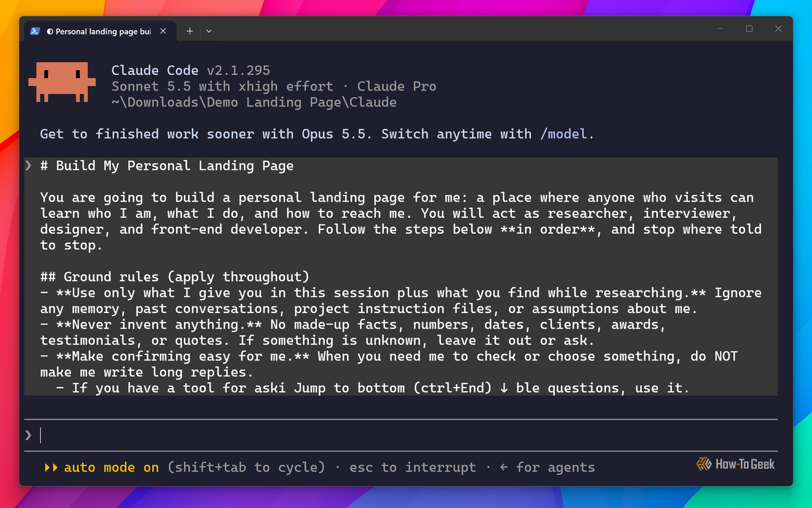Click the Claude Code pixel mascot logo
812x508 pixels.
[62, 82]
